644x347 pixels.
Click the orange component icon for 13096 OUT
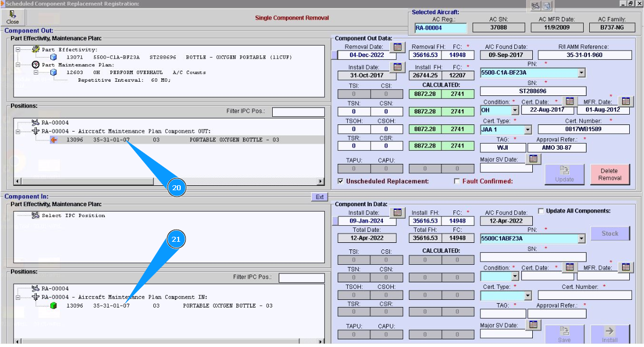tap(54, 140)
